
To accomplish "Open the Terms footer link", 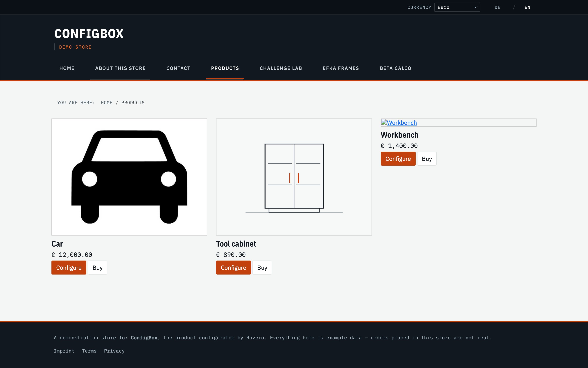I will pyautogui.click(x=89, y=351).
